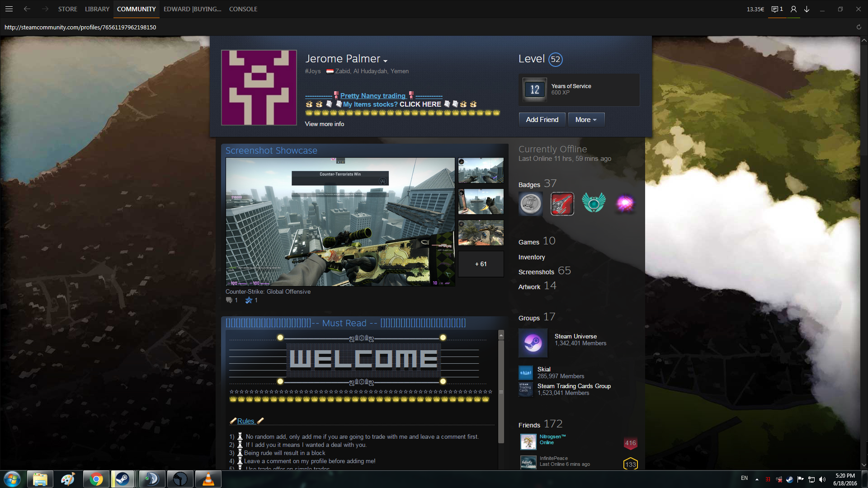
Task: Click the page reload icon
Action: coord(859,27)
